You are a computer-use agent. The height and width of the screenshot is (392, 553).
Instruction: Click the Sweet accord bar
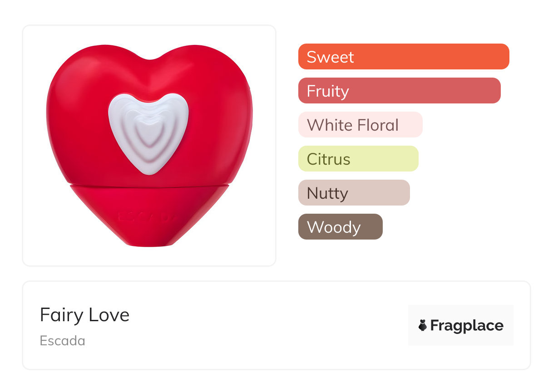(x=404, y=57)
